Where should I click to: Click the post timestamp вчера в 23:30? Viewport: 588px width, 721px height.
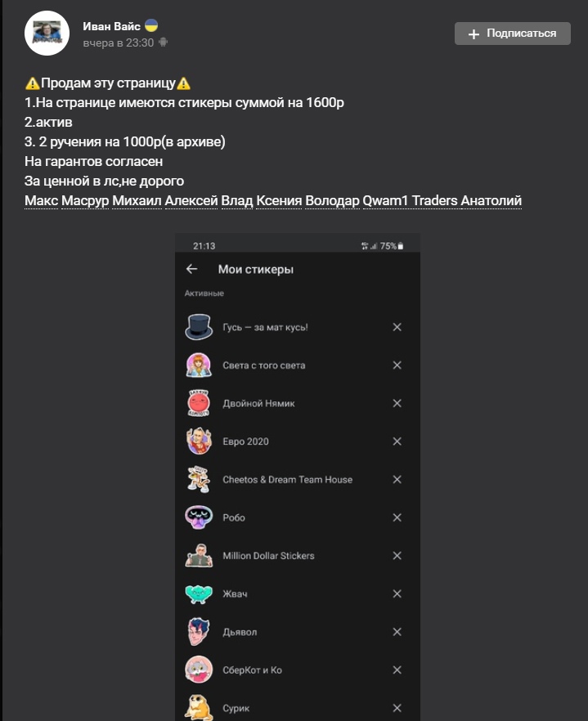(x=118, y=43)
